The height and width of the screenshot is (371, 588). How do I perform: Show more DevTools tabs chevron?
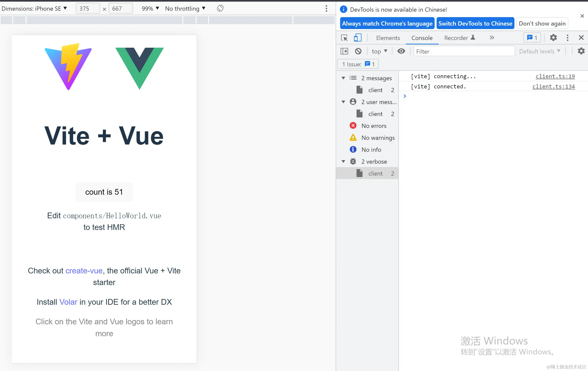click(492, 38)
